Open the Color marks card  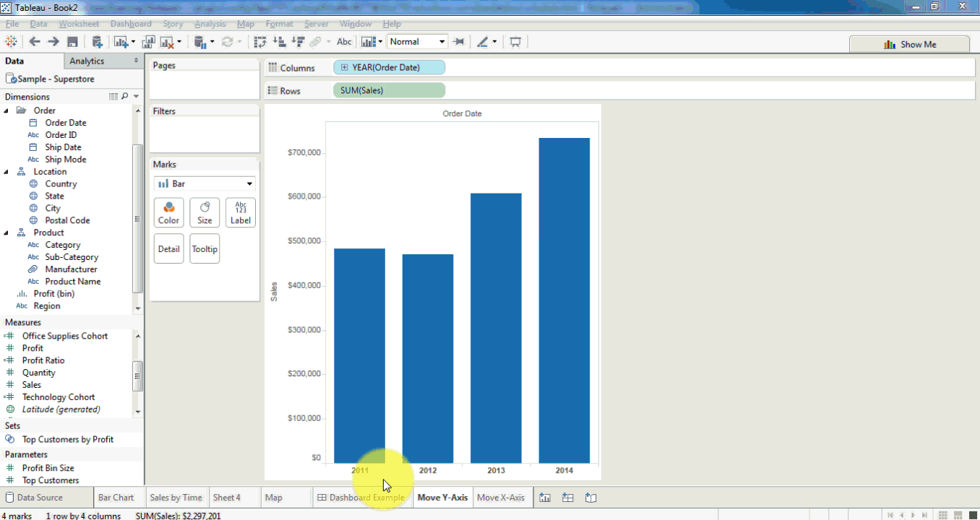[x=168, y=212]
